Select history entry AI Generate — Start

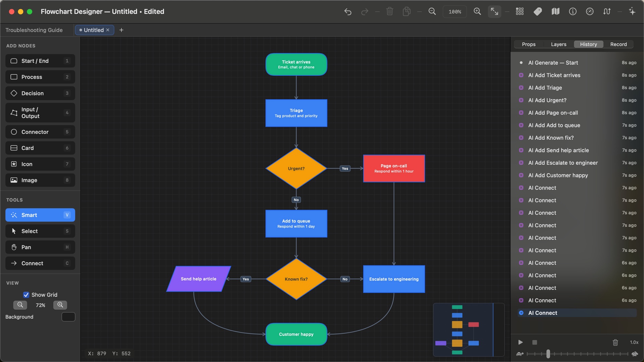577,63
